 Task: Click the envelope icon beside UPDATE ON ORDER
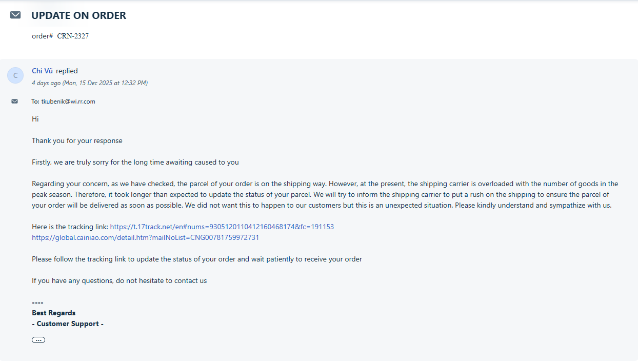coord(15,15)
